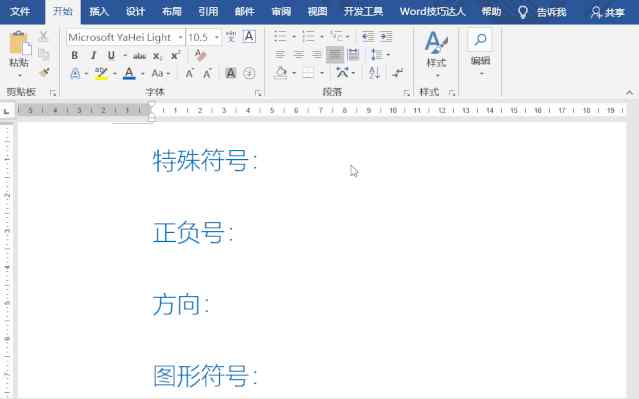
Task: Increase font size with larger A
Action: pyautogui.click(x=189, y=74)
